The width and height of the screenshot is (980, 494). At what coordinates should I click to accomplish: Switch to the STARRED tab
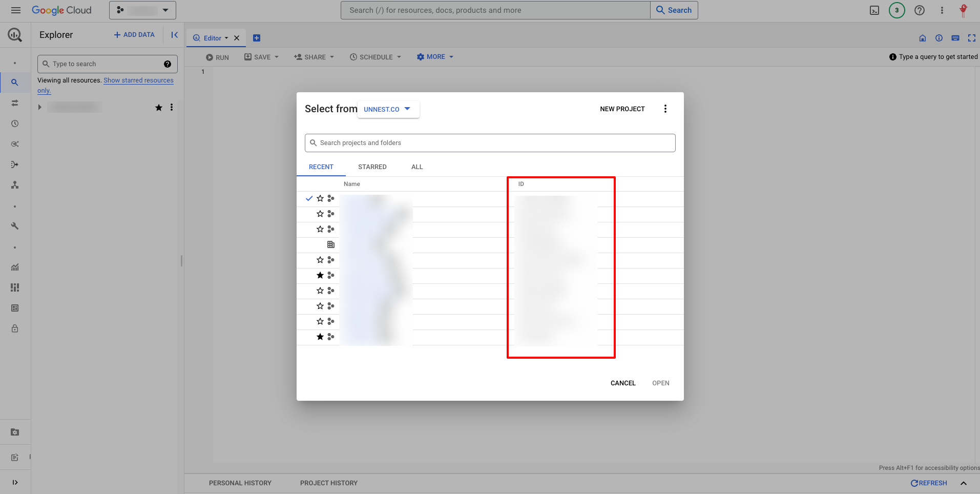coord(372,167)
